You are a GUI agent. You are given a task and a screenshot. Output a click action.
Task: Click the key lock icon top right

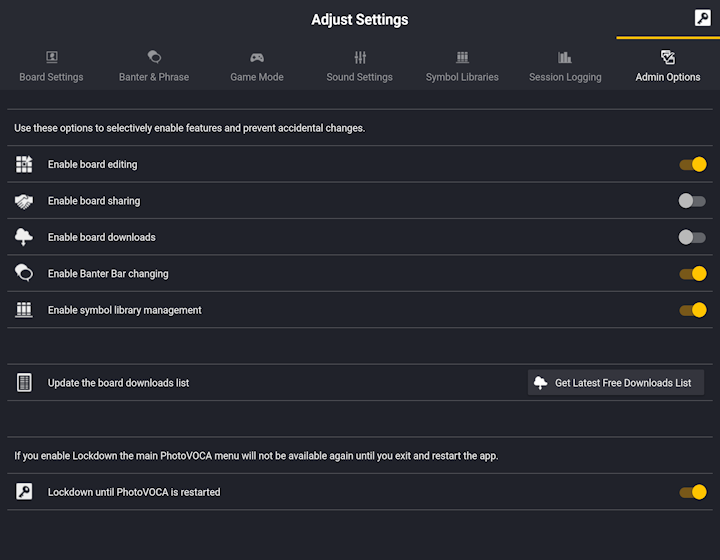[x=702, y=18]
